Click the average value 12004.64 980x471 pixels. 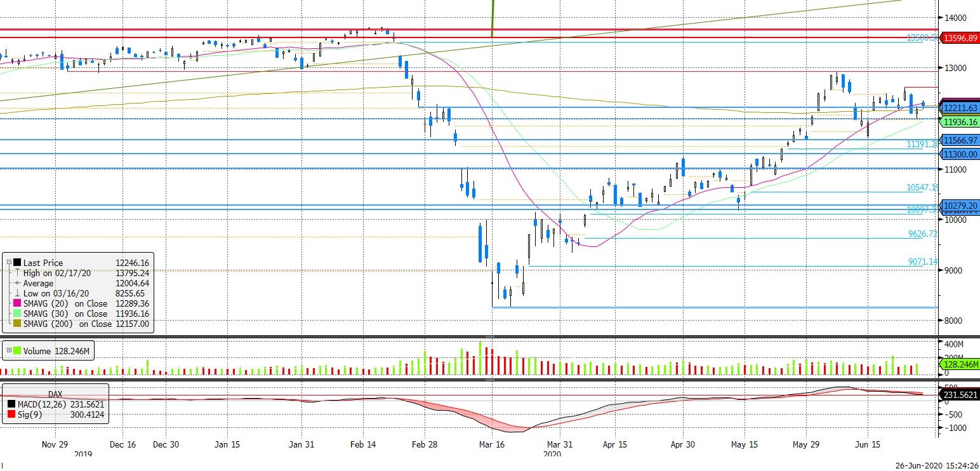click(x=132, y=283)
